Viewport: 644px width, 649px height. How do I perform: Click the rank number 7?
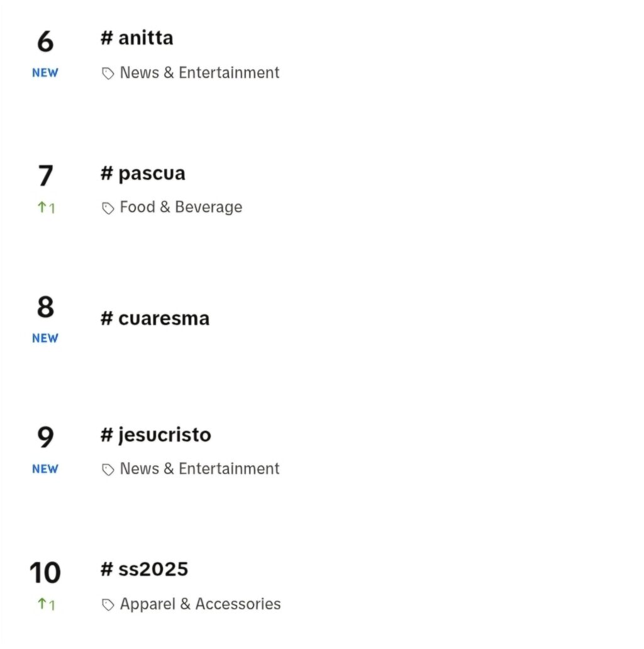[x=45, y=175]
